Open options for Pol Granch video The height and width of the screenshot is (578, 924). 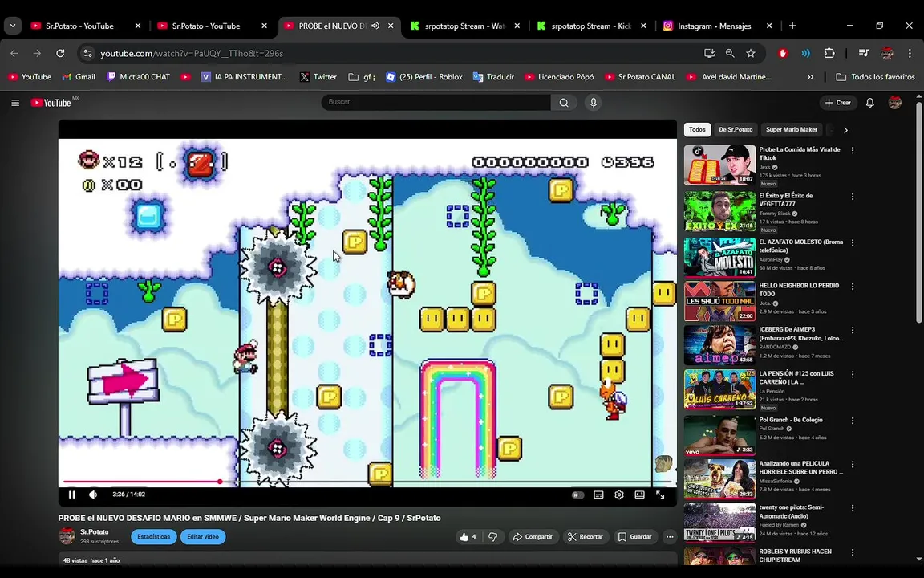coord(852,421)
